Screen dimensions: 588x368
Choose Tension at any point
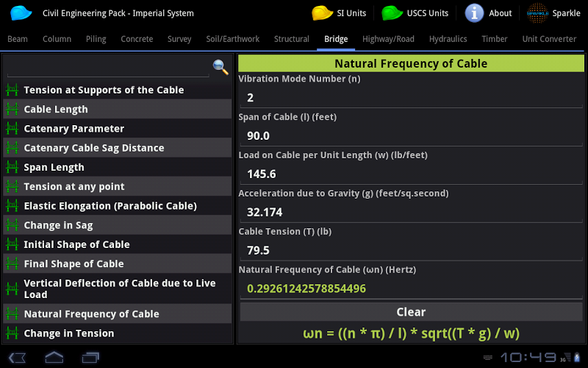118,186
